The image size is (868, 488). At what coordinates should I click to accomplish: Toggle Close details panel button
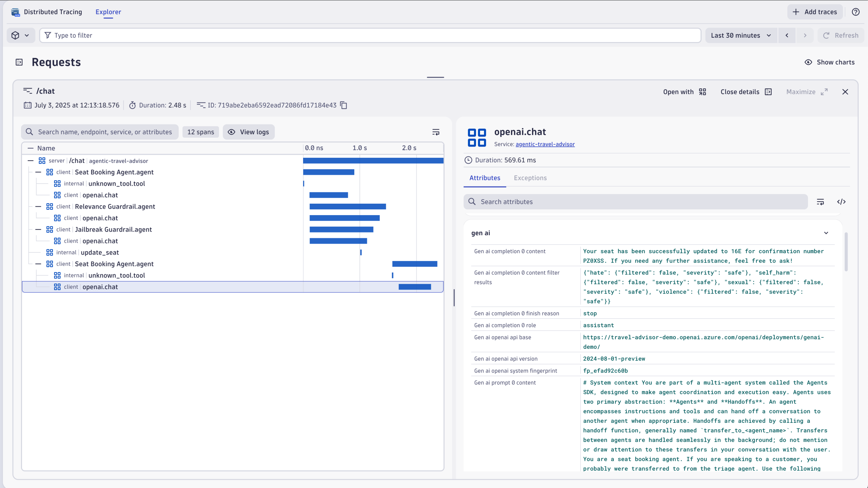746,92
